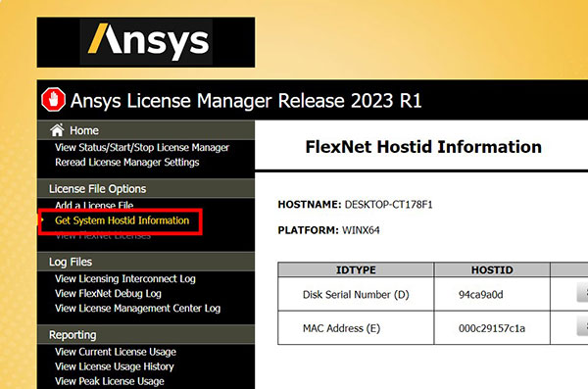
Task: Click the IDTYPE column header
Action: pos(356,269)
